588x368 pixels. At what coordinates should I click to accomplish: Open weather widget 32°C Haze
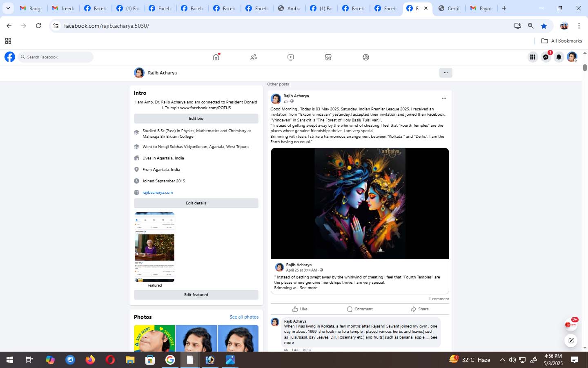click(470, 360)
